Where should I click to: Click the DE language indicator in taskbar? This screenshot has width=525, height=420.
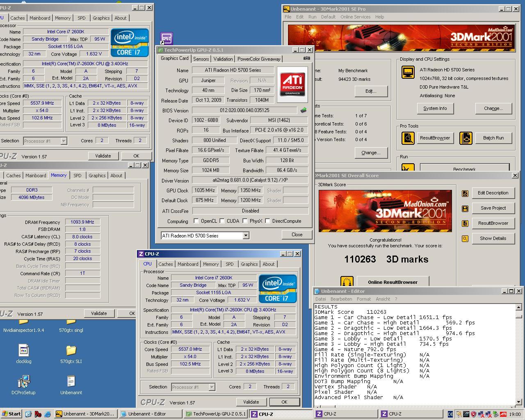pyautogui.click(x=450, y=414)
